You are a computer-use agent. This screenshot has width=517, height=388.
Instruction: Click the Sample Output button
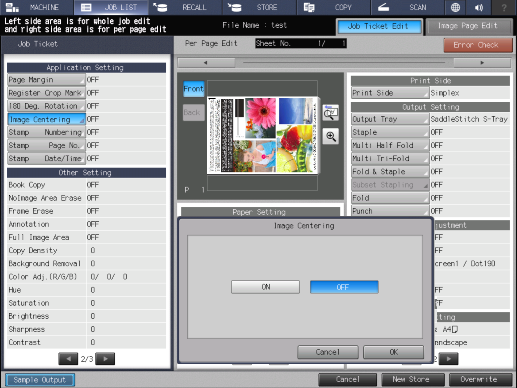tap(40, 380)
